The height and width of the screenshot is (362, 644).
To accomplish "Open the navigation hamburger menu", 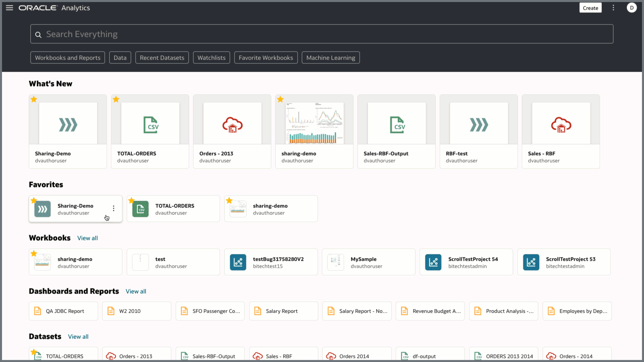I will pos(9,8).
